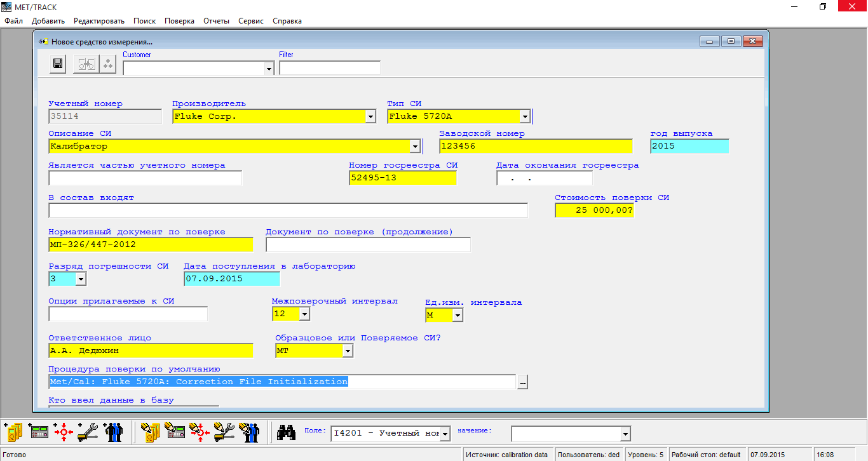Click the binoculars search icon
The image size is (868, 461).
286,432
